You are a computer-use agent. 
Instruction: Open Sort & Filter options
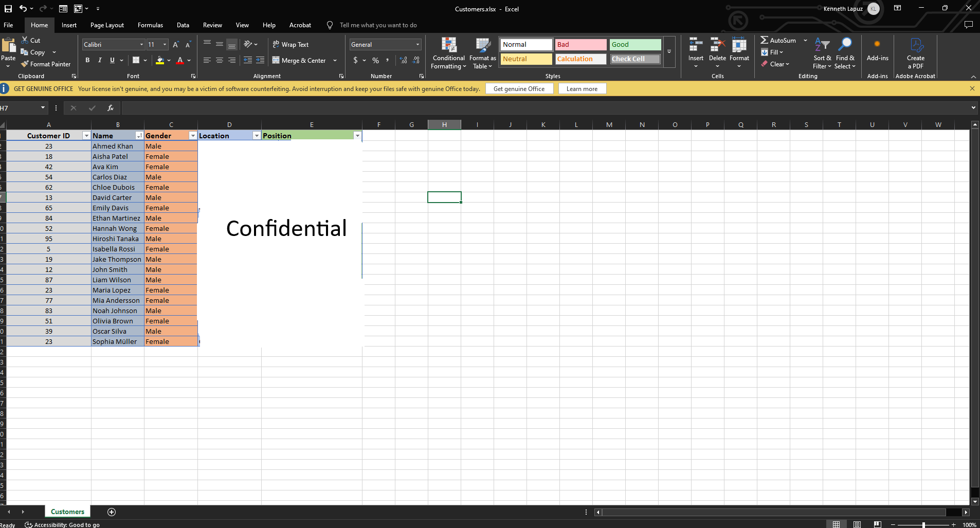(822, 53)
